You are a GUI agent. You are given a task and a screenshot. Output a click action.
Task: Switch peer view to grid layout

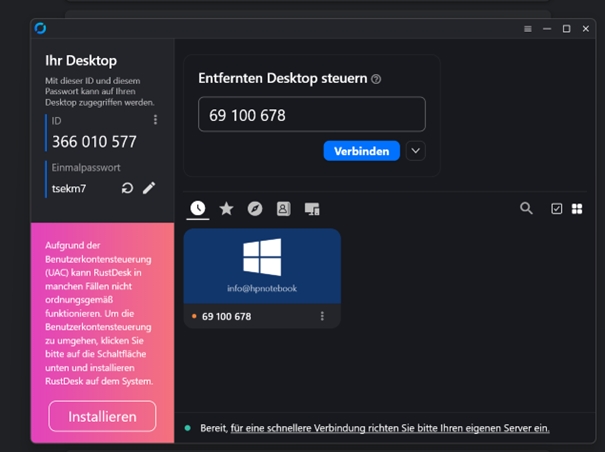tap(577, 209)
